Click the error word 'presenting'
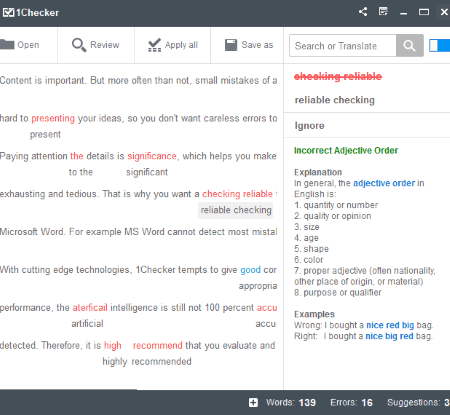This screenshot has width=450, height=415. click(x=53, y=118)
